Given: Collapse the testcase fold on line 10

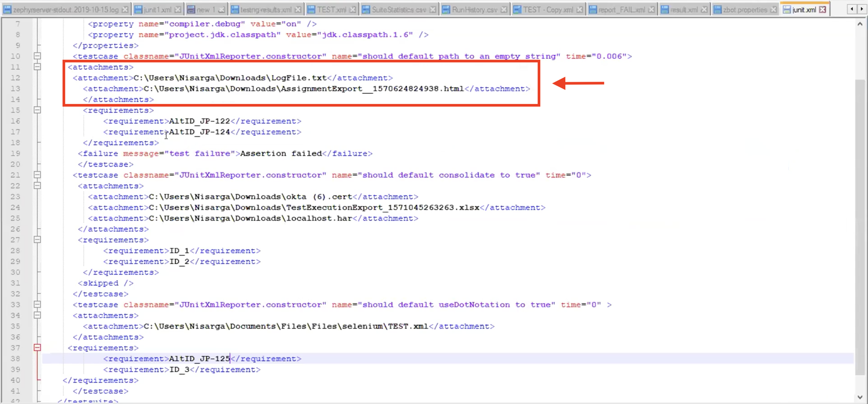Looking at the screenshot, I should [38, 56].
